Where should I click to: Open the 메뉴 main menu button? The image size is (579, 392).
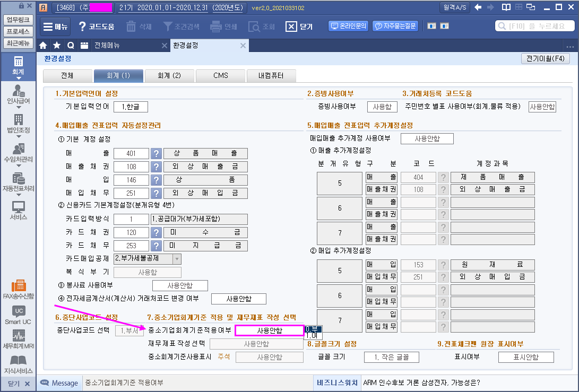pos(55,27)
